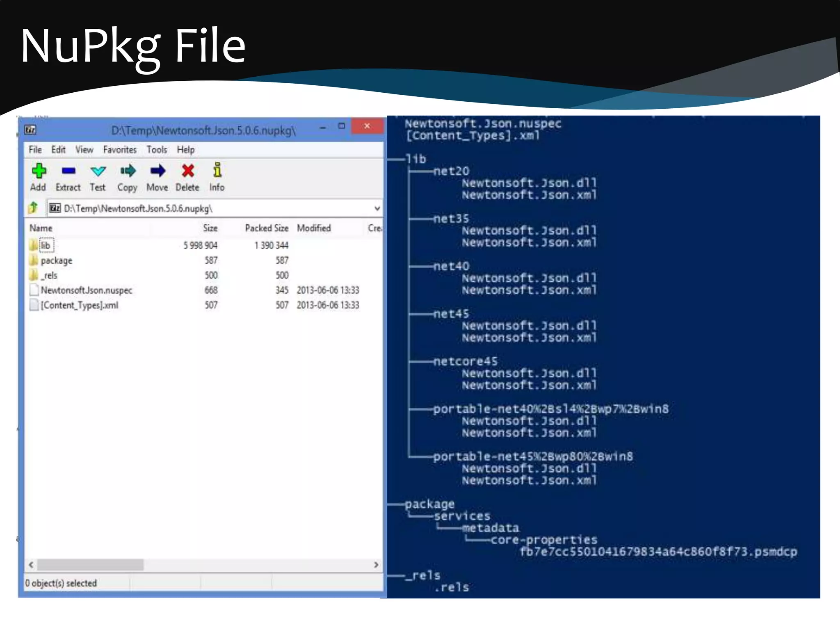Click Newtonsoft.Json.nuspec file name
The image size is (840, 630).
87,290
